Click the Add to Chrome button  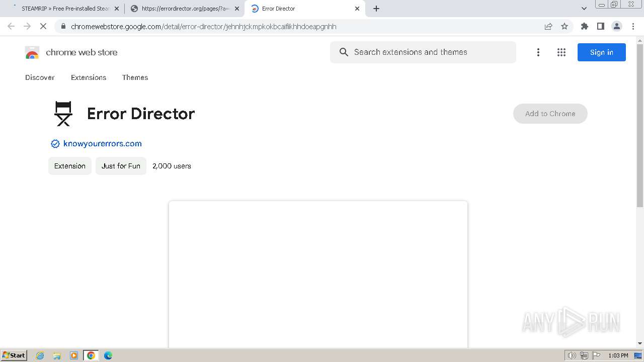[550, 114]
